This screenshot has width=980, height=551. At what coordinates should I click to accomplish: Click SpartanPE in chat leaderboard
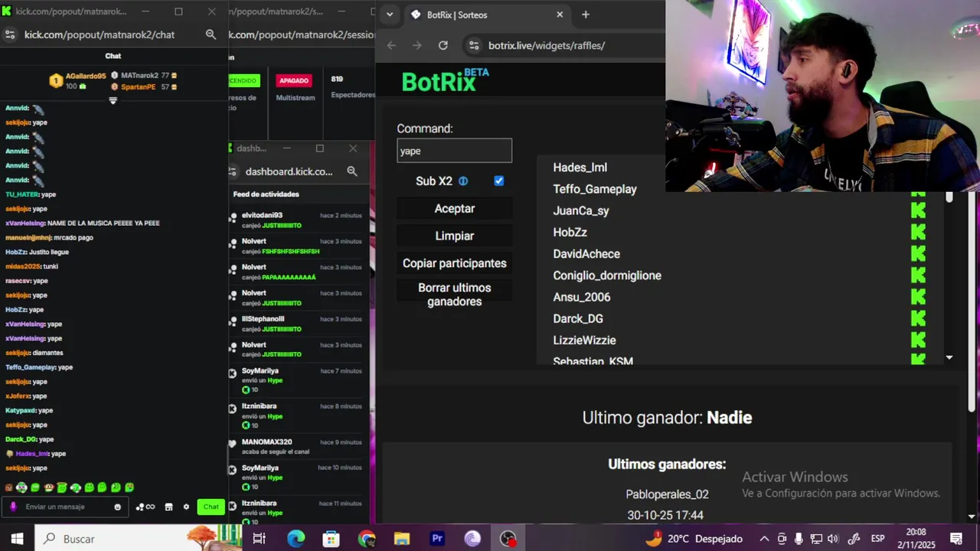coord(139,87)
